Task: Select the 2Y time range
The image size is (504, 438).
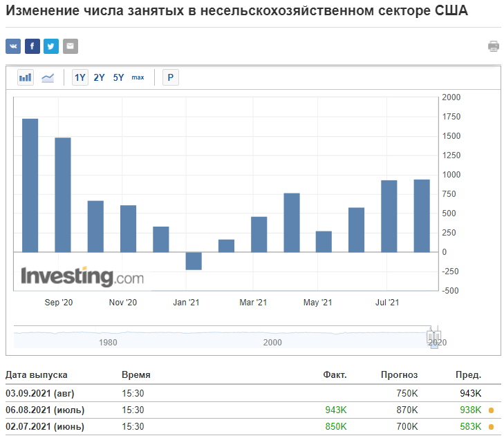Action: (100, 77)
